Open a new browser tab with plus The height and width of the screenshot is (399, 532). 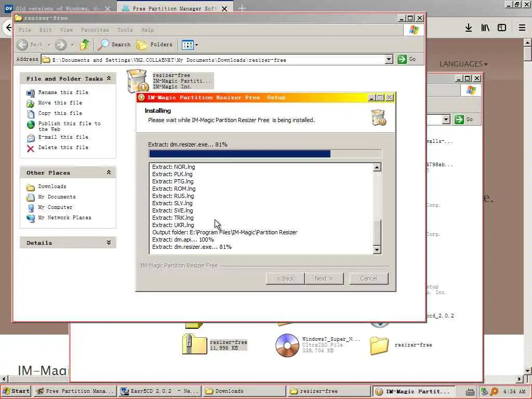point(242,8)
